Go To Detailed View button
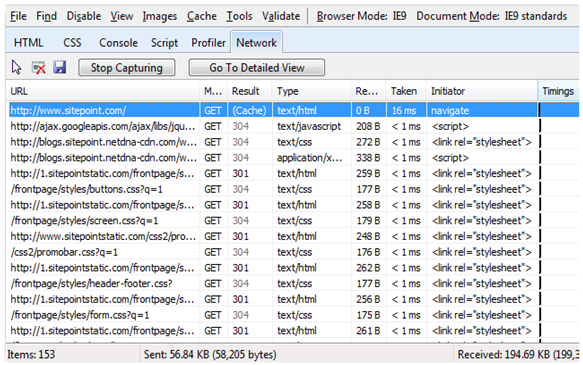 point(257,68)
